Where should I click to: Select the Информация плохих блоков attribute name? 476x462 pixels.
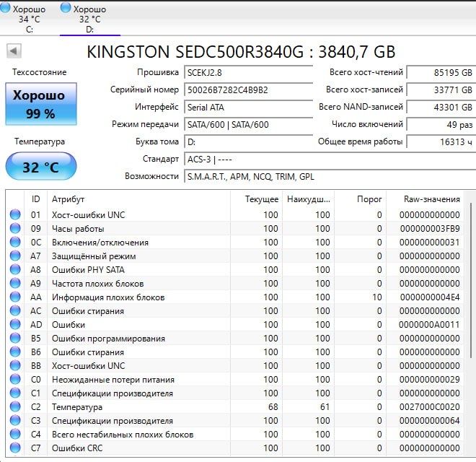coord(108,297)
